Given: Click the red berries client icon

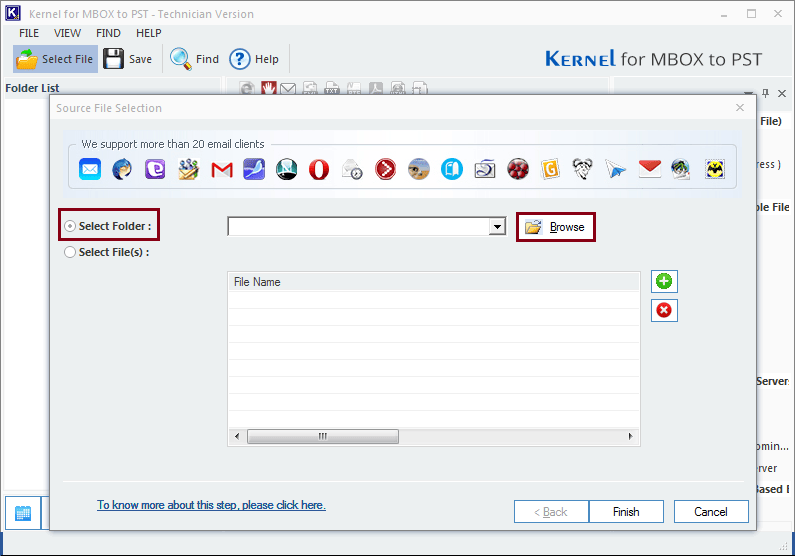Looking at the screenshot, I should 518,169.
